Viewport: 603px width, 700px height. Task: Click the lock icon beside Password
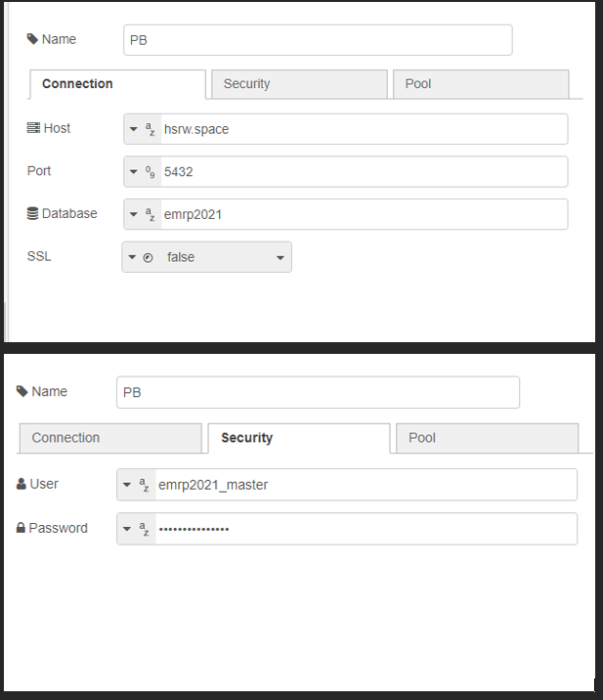pos(21,528)
